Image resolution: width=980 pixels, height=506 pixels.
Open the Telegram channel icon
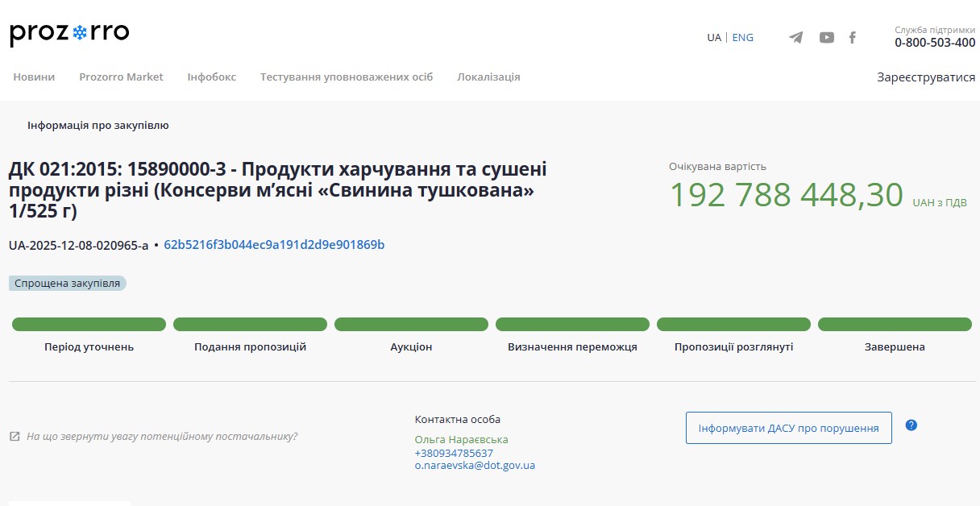pos(795,37)
